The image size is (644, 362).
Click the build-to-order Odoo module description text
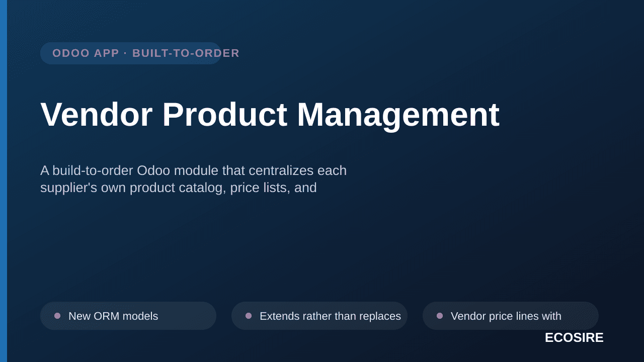tap(193, 179)
